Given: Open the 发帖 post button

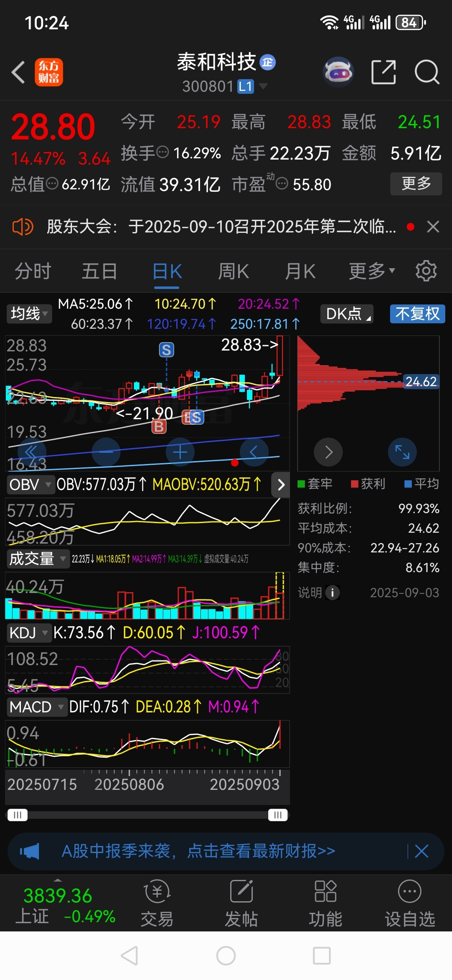Looking at the screenshot, I should 241,903.
